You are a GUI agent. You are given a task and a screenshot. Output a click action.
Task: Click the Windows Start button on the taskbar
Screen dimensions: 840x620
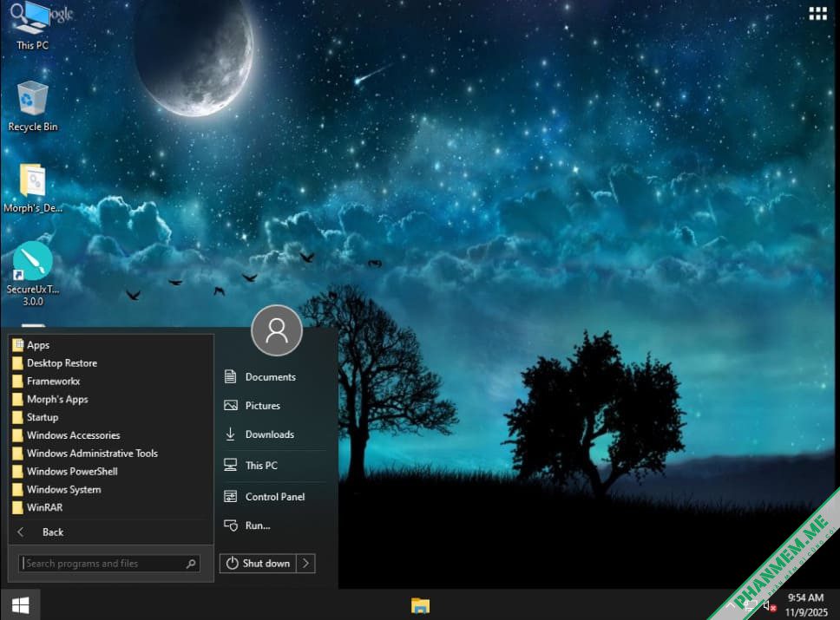pos(20,605)
